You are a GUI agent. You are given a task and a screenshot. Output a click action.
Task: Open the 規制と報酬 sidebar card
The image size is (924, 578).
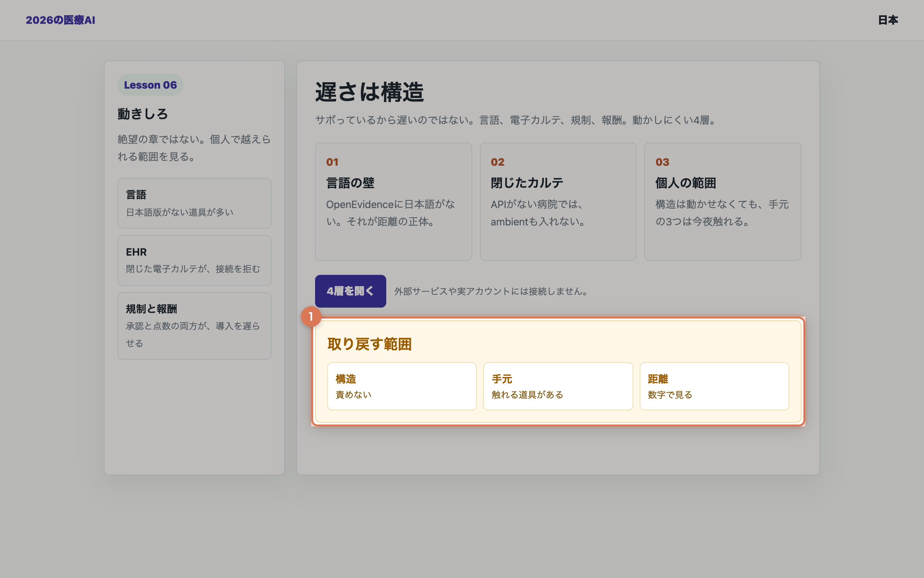tap(194, 326)
